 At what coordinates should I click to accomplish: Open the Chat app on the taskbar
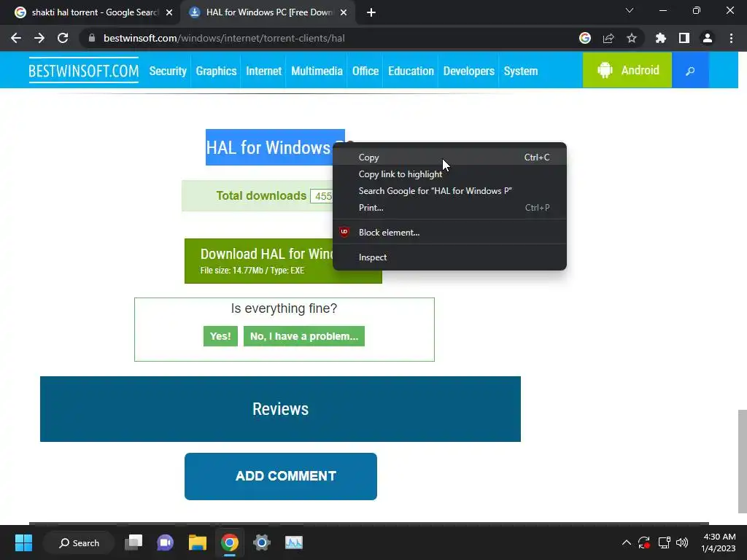click(166, 542)
